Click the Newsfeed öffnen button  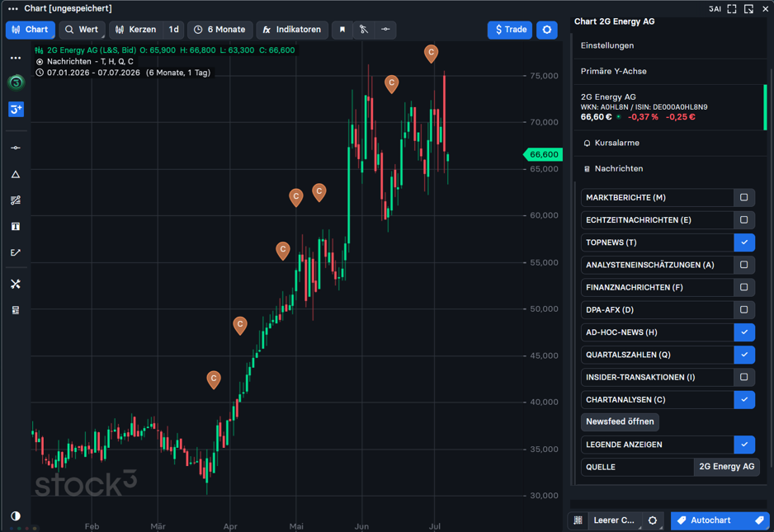(x=620, y=422)
